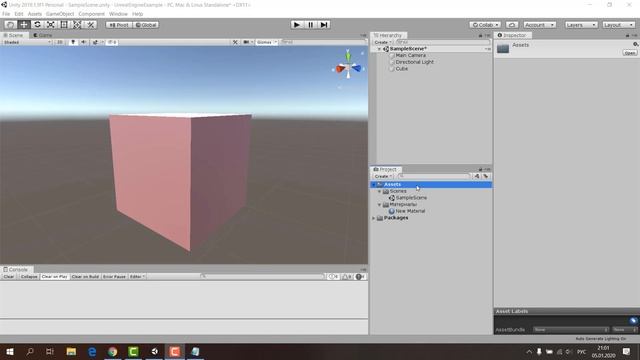Viewport: 640px width, 360px height.
Task: Click the Console search field
Action: (x=262, y=277)
